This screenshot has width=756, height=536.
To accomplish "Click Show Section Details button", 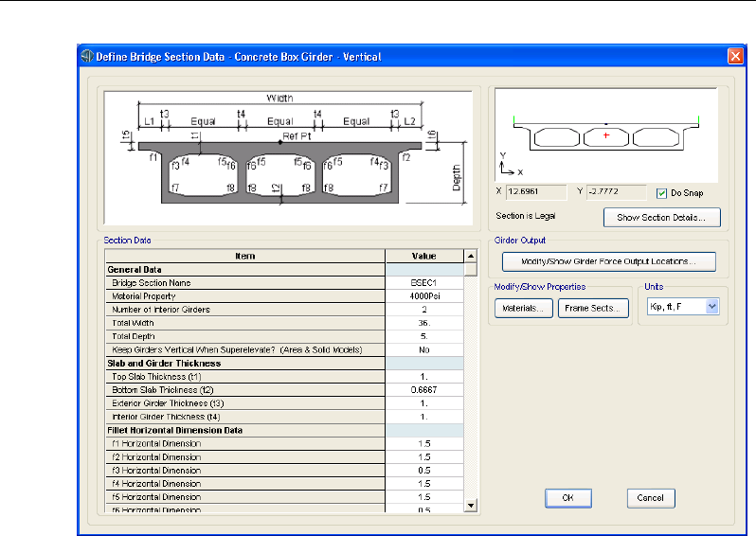I will coord(661,218).
